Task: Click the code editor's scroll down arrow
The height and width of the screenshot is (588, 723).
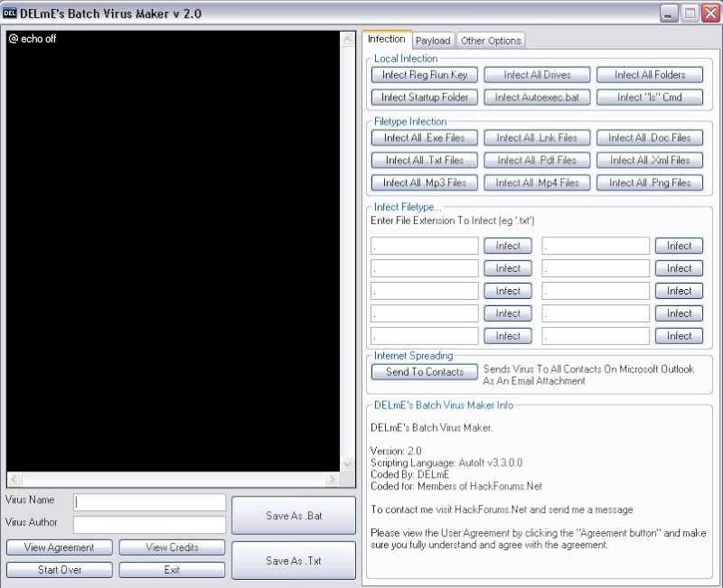Action: point(347,463)
